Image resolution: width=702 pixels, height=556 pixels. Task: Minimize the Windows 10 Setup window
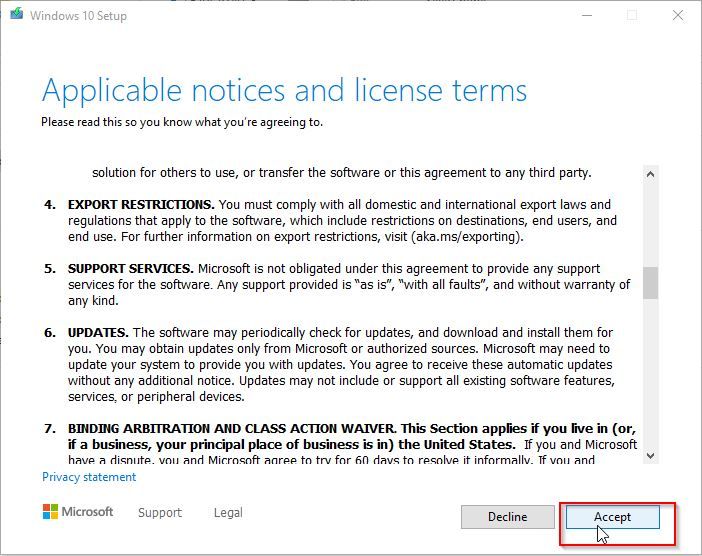point(587,15)
